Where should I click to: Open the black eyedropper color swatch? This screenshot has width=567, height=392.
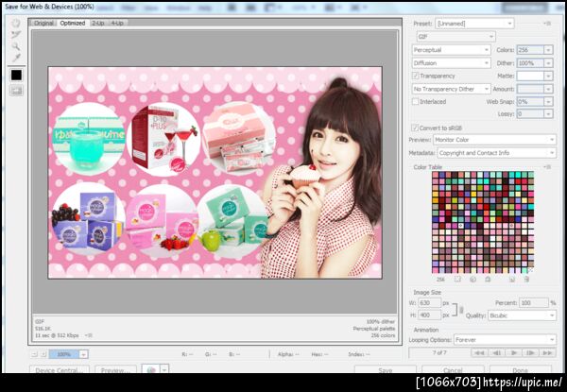click(16, 76)
